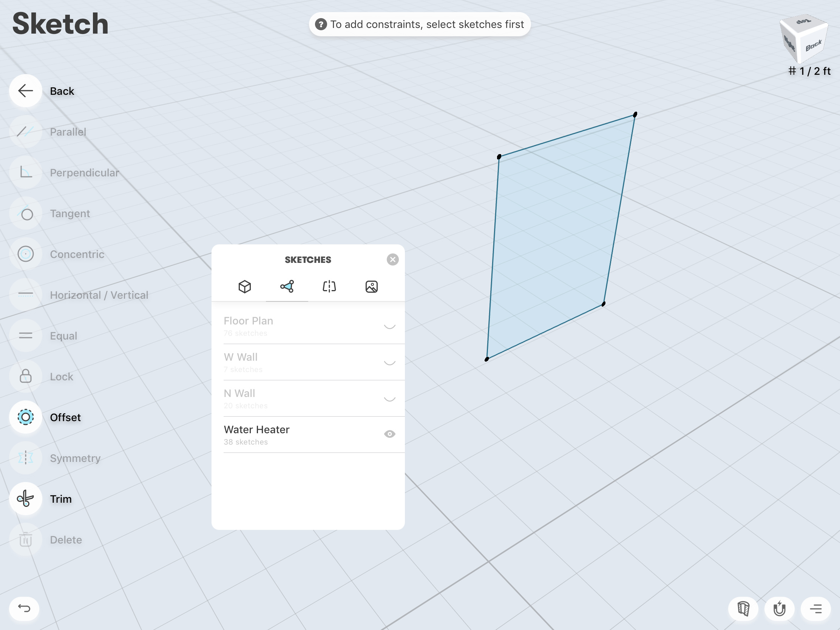Select the top-left vertex of the sketch
The height and width of the screenshot is (630, 840).
pos(499,156)
